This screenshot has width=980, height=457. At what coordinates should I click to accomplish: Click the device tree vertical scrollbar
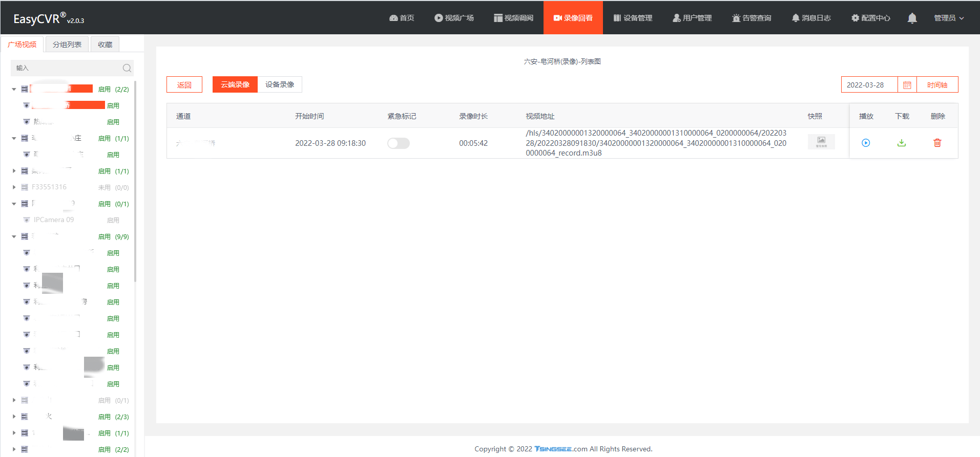(135, 181)
